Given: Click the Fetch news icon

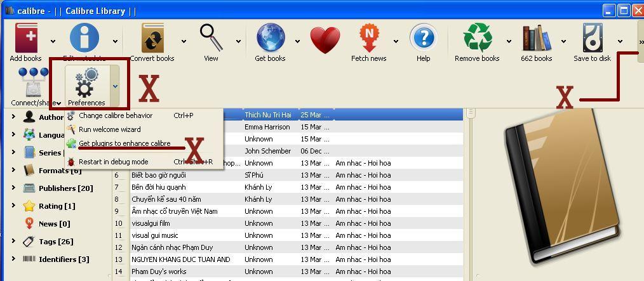Looking at the screenshot, I should tap(369, 37).
